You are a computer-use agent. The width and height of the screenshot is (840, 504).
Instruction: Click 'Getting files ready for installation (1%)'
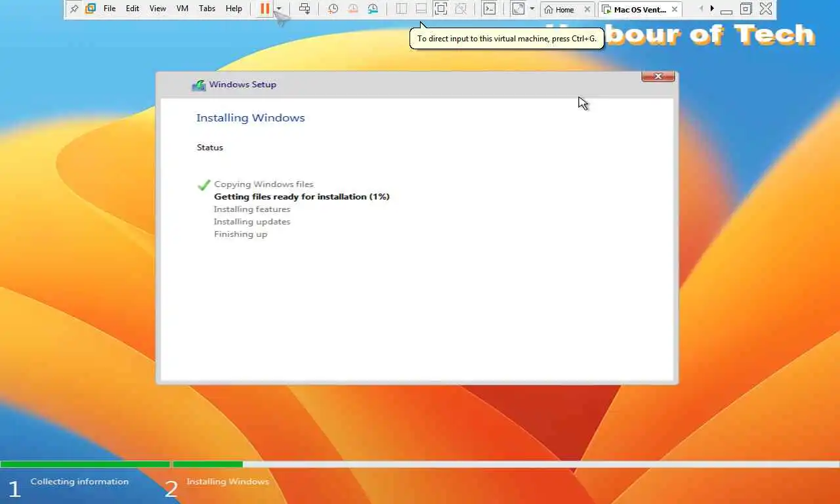(x=302, y=197)
